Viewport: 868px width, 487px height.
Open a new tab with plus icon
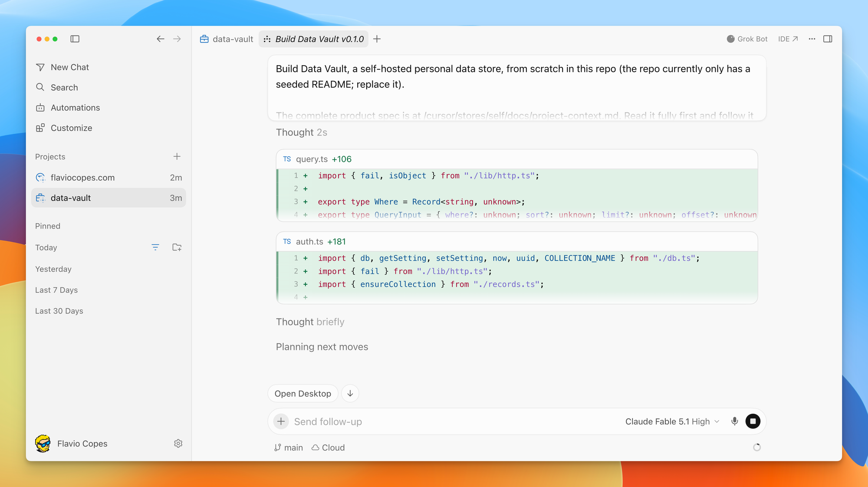coord(377,39)
